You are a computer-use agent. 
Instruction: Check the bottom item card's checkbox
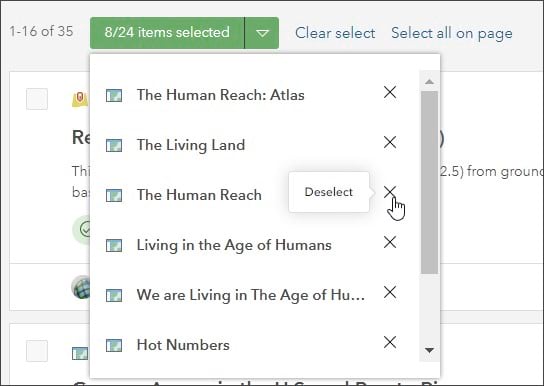(37, 351)
